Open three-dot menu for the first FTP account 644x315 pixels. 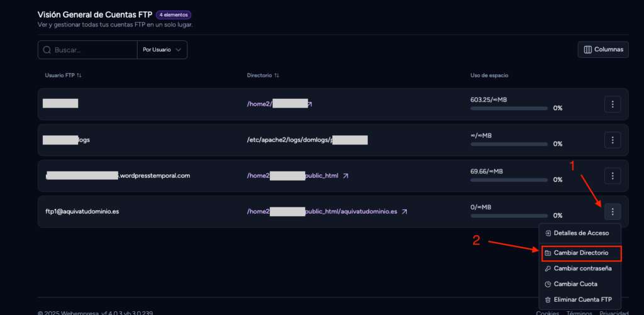pos(613,104)
